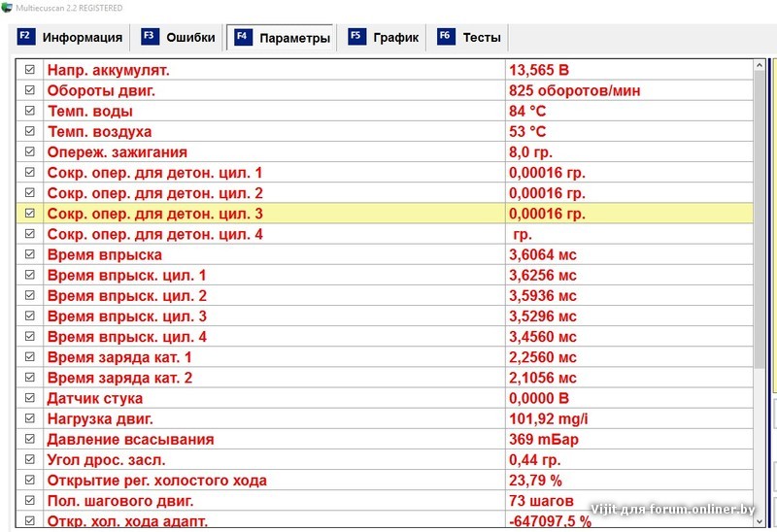Click the F2 icon beside Информация

tap(24, 37)
